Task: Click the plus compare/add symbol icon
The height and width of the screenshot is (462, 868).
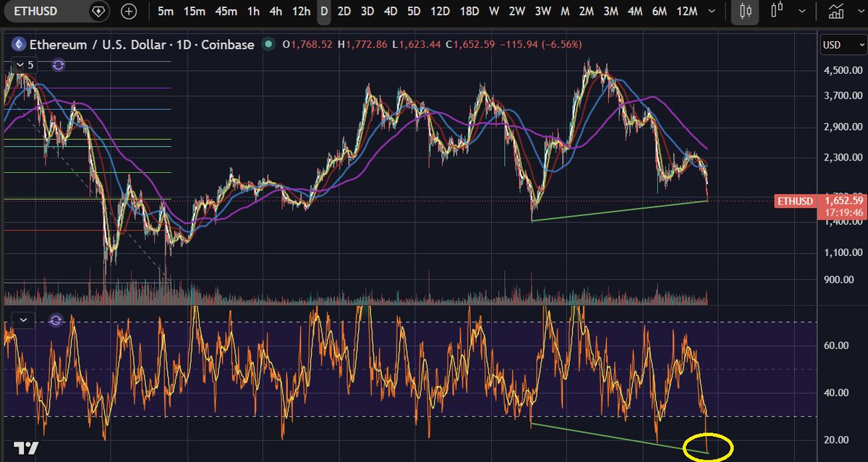Action: (128, 12)
